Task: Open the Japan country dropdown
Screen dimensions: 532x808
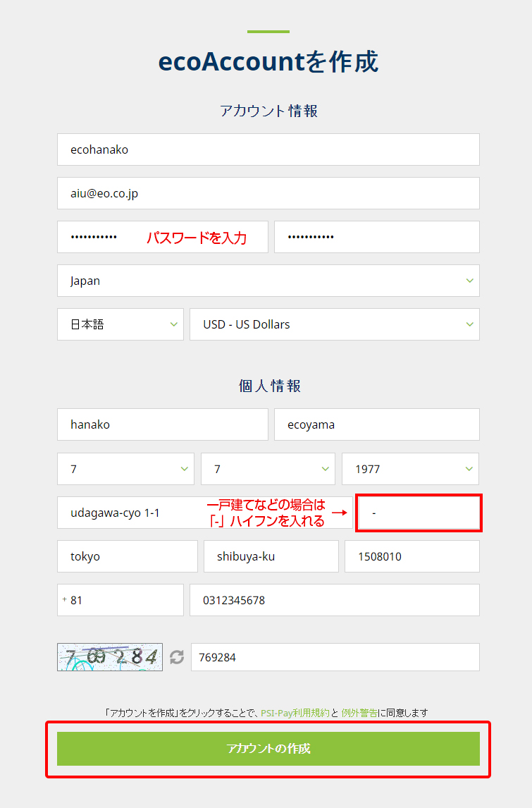Action: [268, 281]
